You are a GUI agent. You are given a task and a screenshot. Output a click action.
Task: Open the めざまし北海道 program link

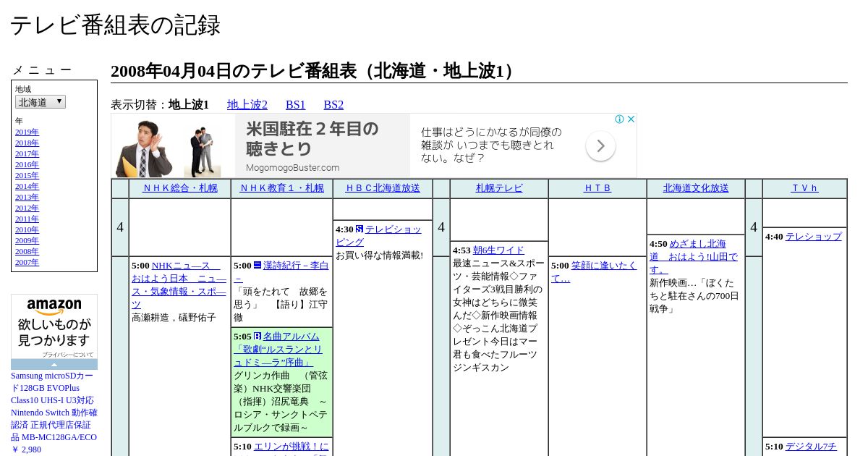[694, 257]
